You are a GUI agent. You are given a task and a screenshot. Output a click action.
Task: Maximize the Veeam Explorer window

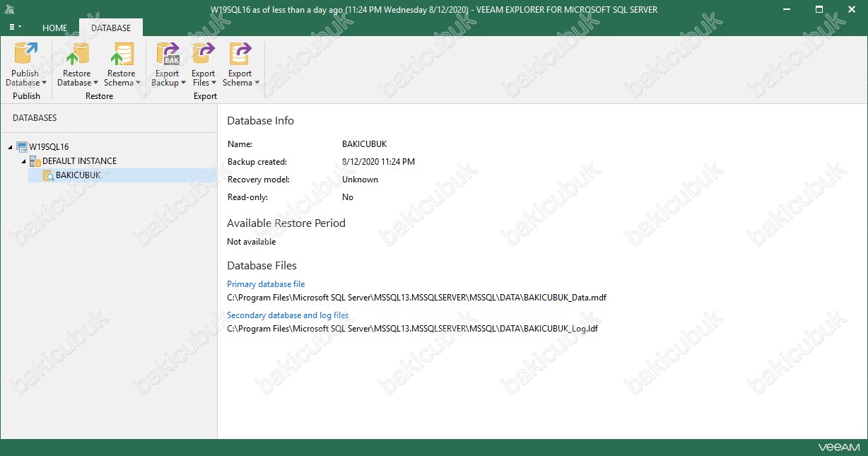pyautogui.click(x=819, y=10)
